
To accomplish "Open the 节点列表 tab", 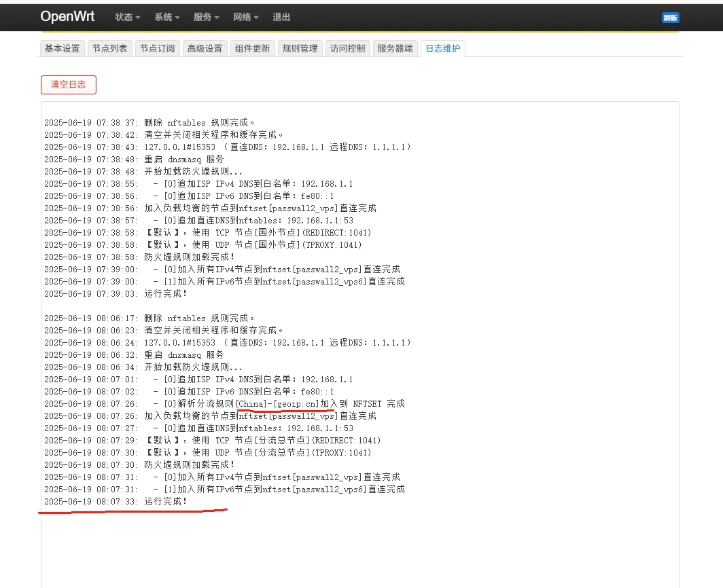I will click(x=110, y=48).
